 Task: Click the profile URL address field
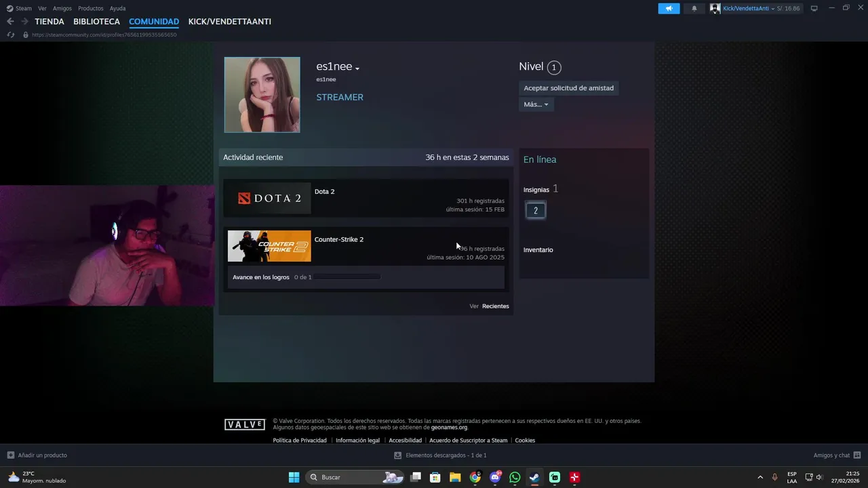pos(104,35)
